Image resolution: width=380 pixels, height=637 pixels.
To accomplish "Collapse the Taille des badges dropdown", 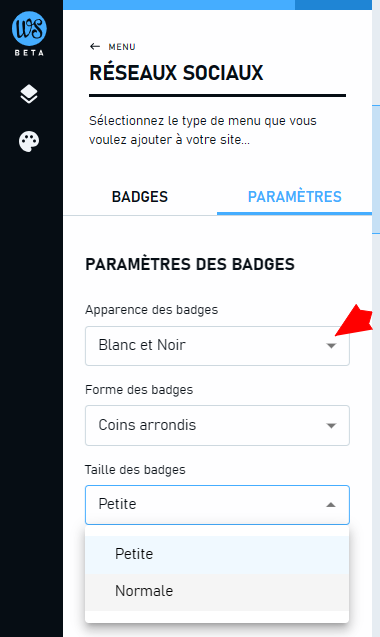I will (217, 505).
